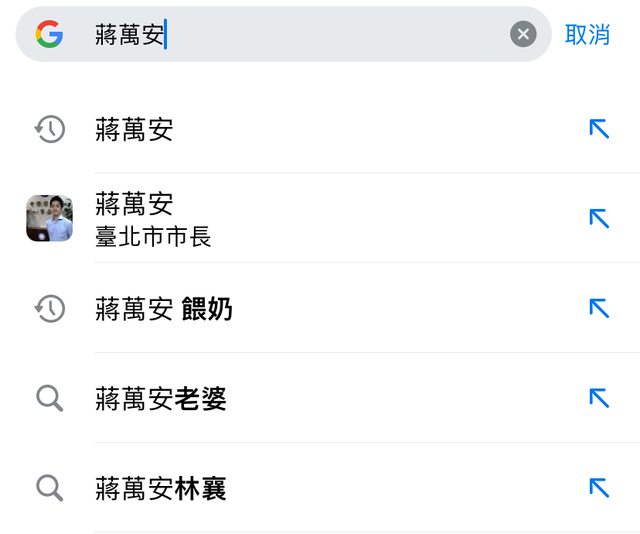Click magnifier icon beside 蔣萬安林襄
Viewport: 640px width, 534px height.
[49, 488]
